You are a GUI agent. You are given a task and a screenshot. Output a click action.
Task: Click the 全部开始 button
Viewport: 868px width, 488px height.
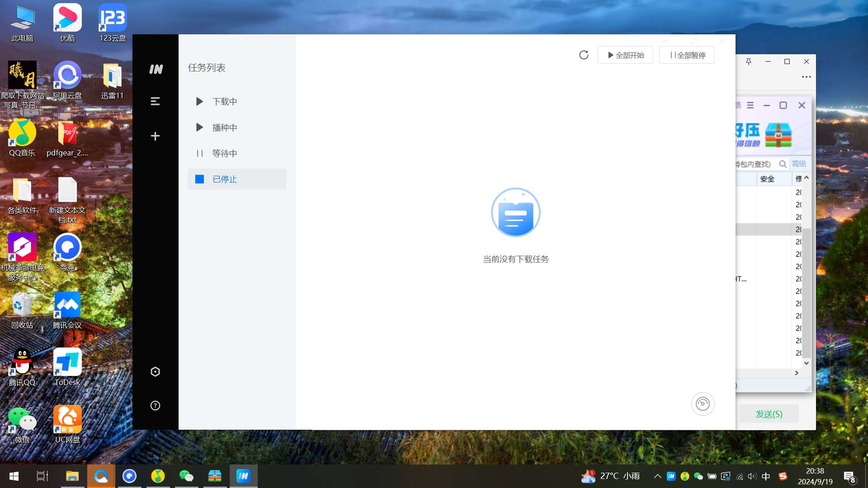coord(625,55)
